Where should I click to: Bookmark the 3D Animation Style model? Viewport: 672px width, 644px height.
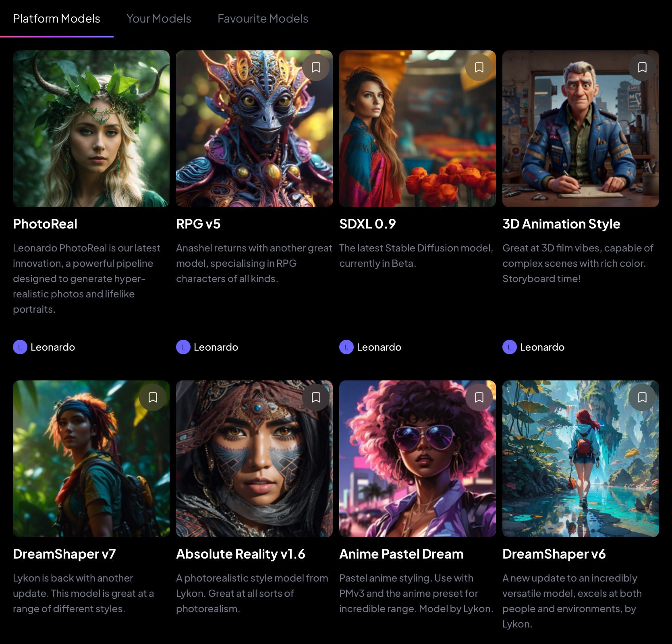643,67
